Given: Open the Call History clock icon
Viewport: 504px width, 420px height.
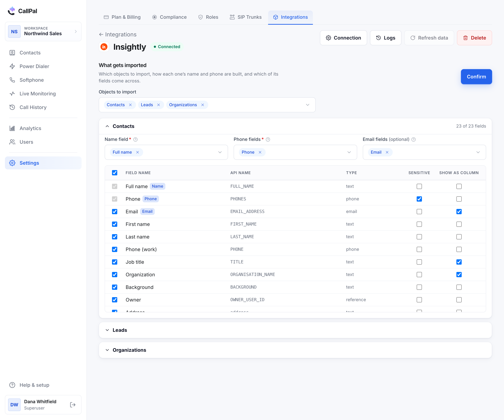Looking at the screenshot, I should click(x=12, y=107).
